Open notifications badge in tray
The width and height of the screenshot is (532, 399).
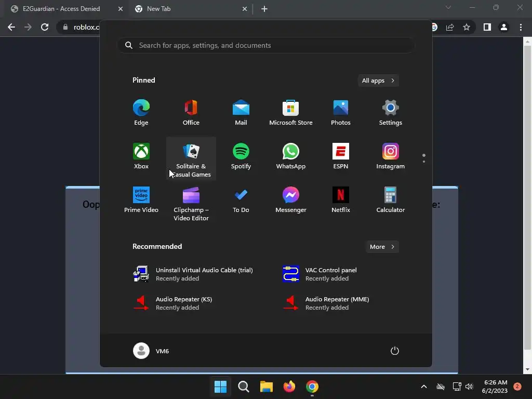pos(517,387)
